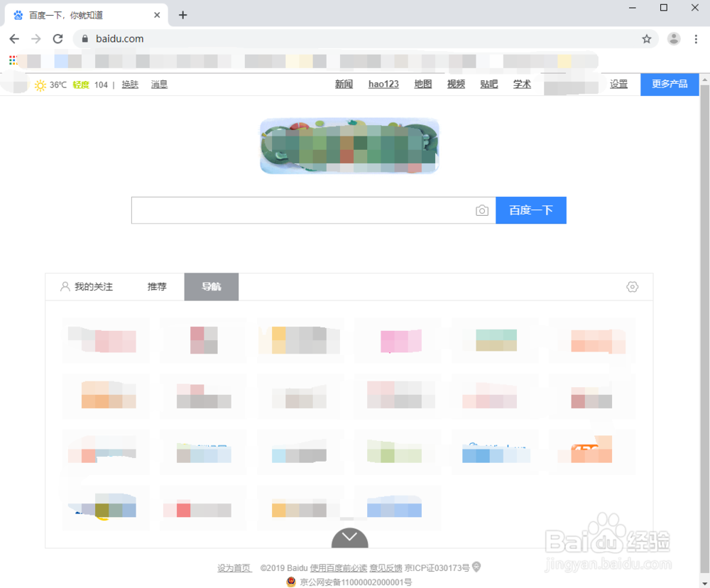Click the Baidu doodle logo
This screenshot has width=710, height=588.
[x=349, y=146]
